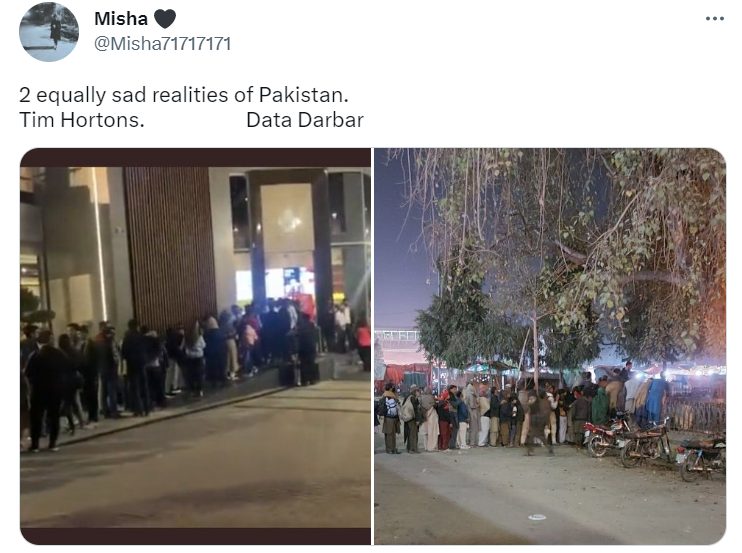This screenshot has height=553, width=742.
Task: Click the parked red motorcycles in the right photo
Action: [x=653, y=446]
